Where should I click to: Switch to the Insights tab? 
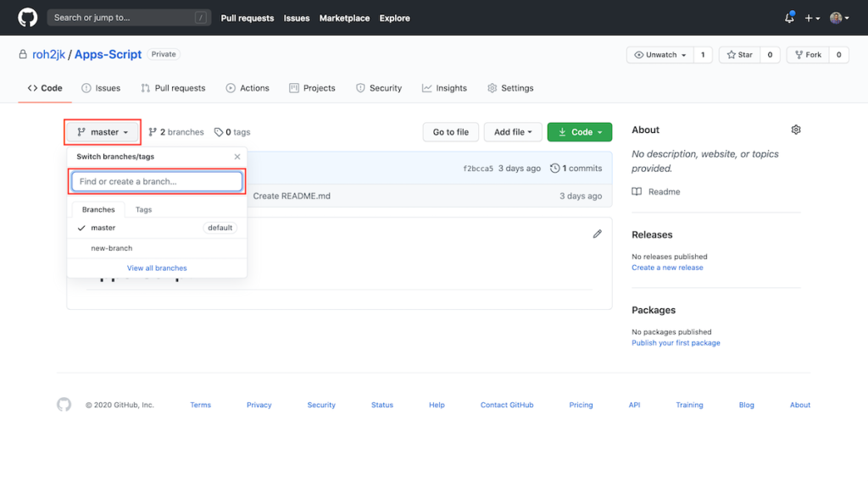(444, 88)
